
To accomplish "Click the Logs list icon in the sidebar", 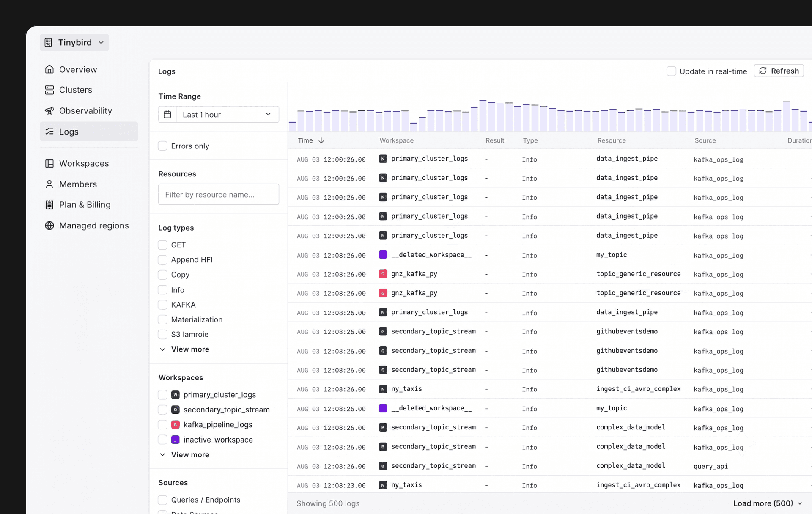I will pos(49,132).
